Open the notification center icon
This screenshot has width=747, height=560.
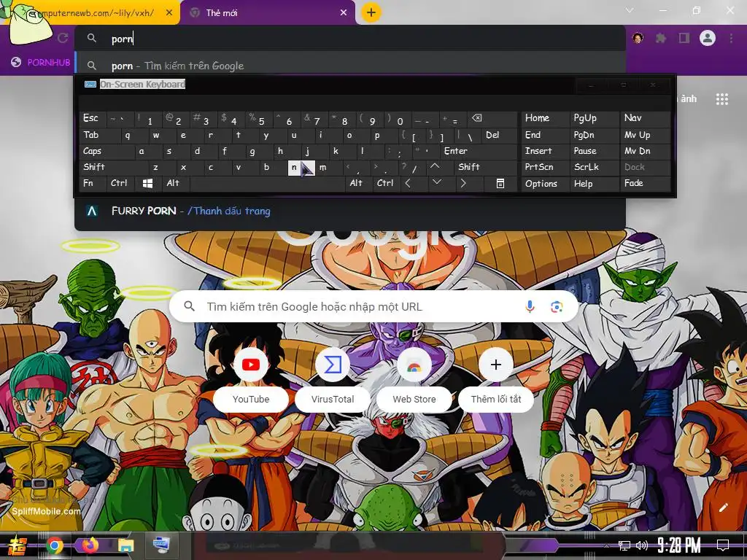(x=723, y=545)
